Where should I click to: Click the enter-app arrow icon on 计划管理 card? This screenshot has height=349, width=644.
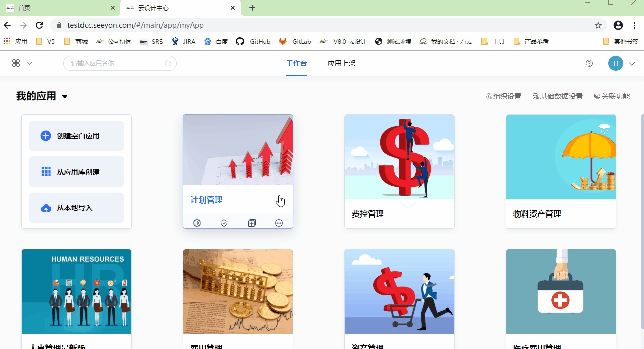tap(197, 223)
